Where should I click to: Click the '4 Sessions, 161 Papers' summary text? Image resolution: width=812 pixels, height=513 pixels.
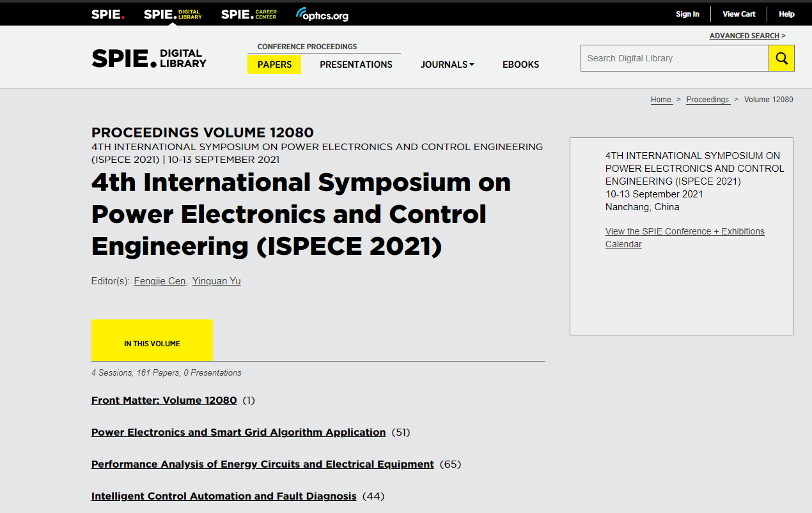point(166,372)
